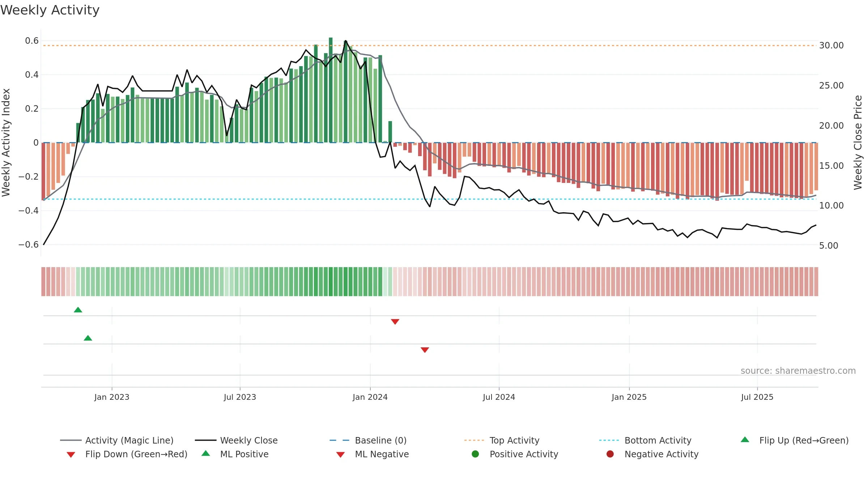Click the Weekly Activity chart title
Screen dimensions: 868x488
click(50, 10)
